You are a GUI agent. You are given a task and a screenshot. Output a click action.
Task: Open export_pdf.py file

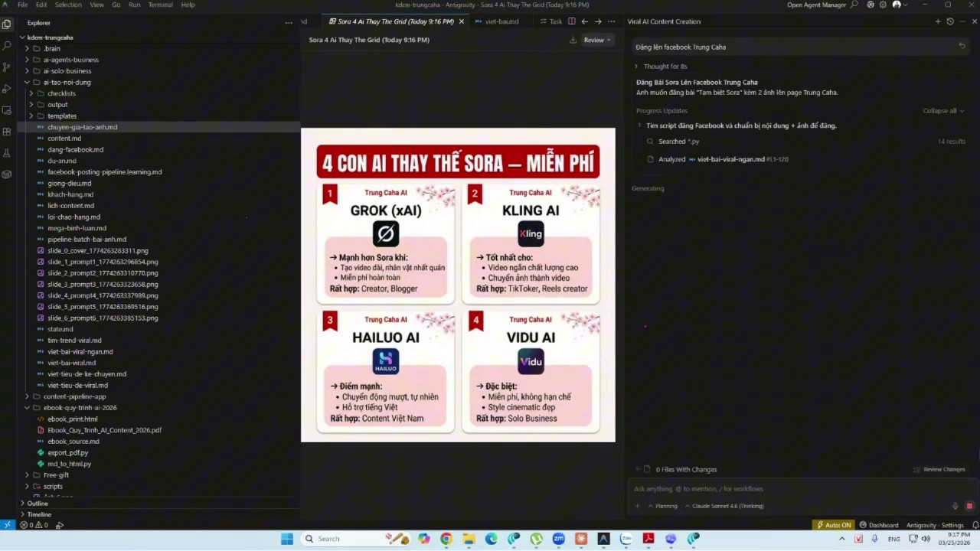(x=67, y=452)
